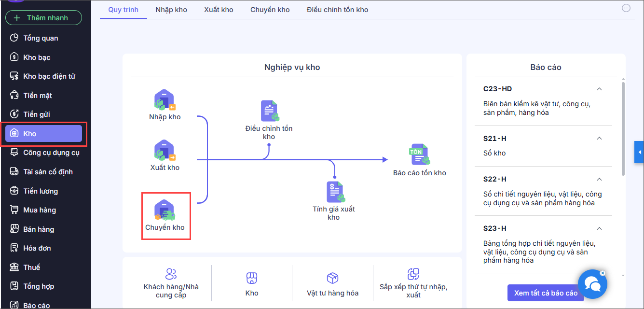Screen dimensions: 644x309
Task: Collapse the C23-HD report section
Action: tap(599, 89)
